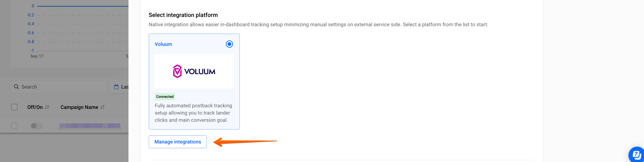This screenshot has height=162, width=644.
Task: Select the Voluum radio button
Action: (229, 44)
